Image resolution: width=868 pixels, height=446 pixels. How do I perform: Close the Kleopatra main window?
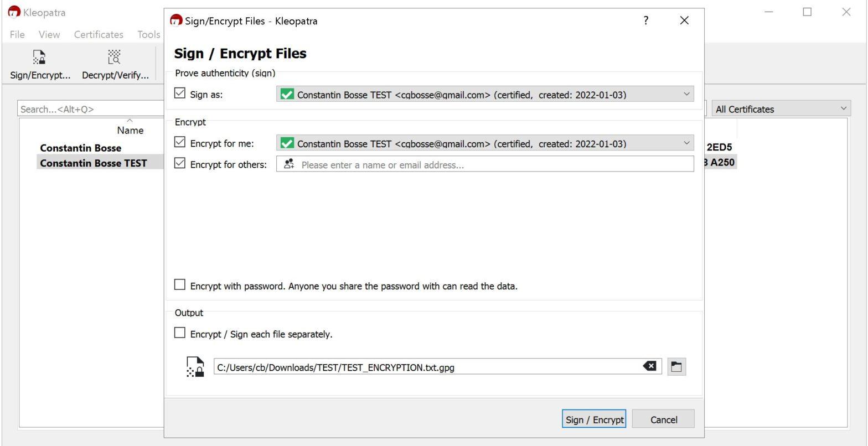coord(846,12)
